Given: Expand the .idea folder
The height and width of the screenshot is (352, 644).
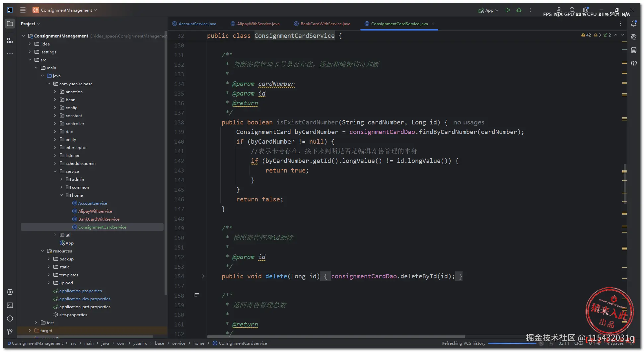Looking at the screenshot, I should [30, 44].
